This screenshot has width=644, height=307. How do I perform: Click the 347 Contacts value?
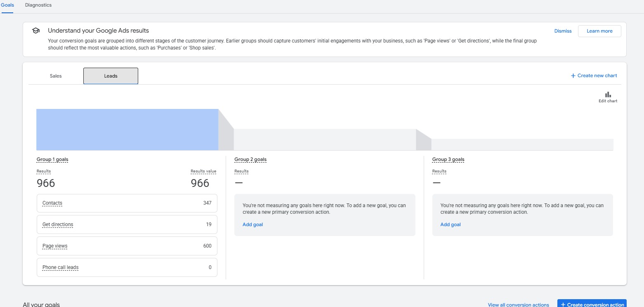pyautogui.click(x=207, y=203)
